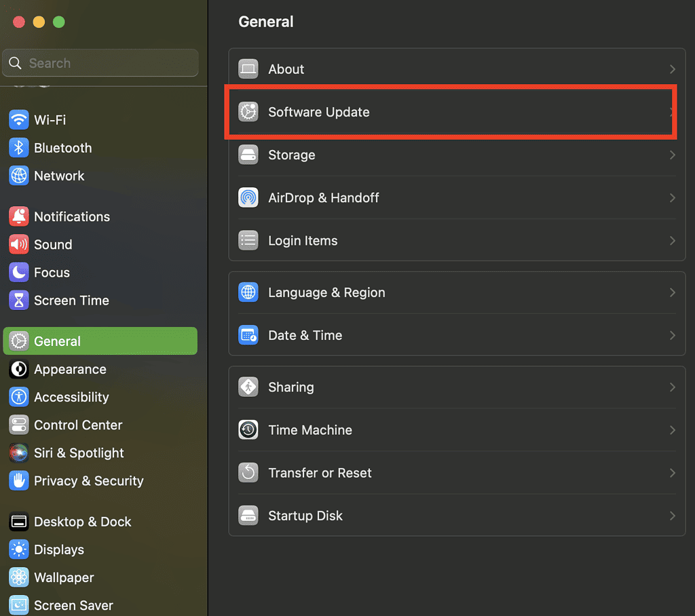Viewport: 695px width, 616px height.
Task: Click the Date & Time row chevron
Action: (x=672, y=336)
